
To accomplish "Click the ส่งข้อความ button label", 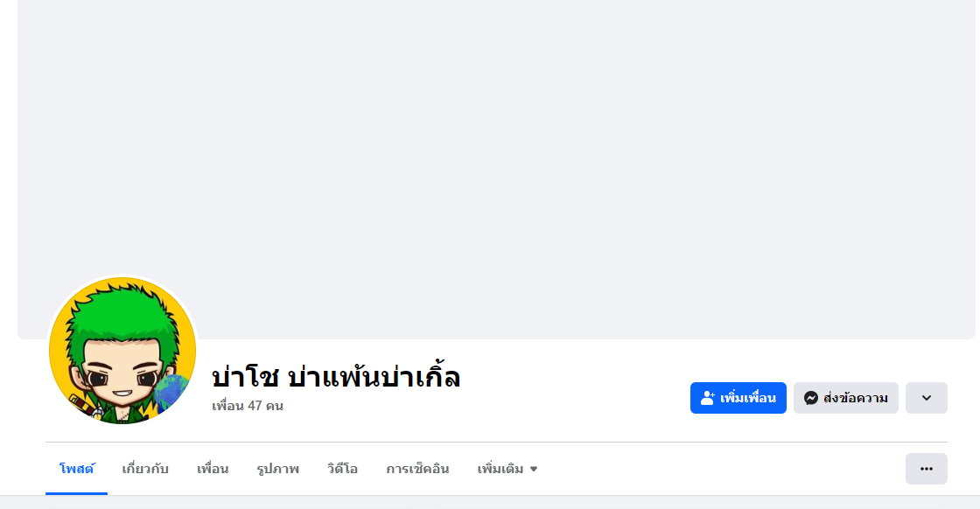I will tap(856, 398).
